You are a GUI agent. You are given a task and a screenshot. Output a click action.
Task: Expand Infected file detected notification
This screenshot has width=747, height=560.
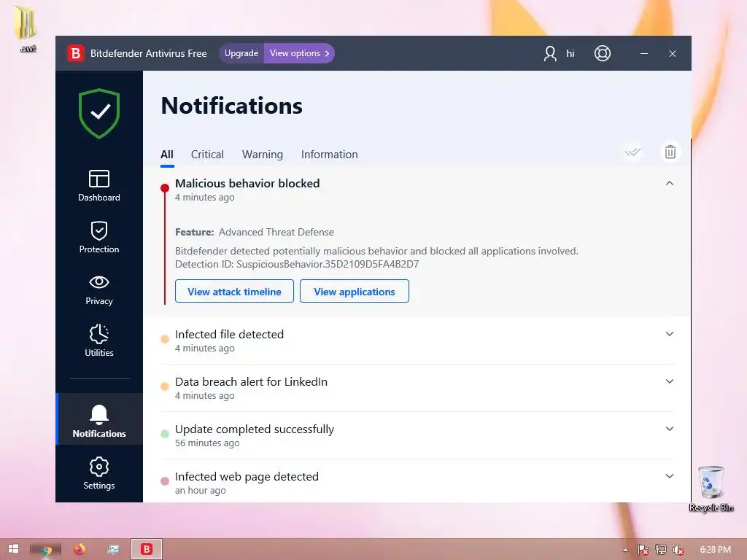pos(670,334)
